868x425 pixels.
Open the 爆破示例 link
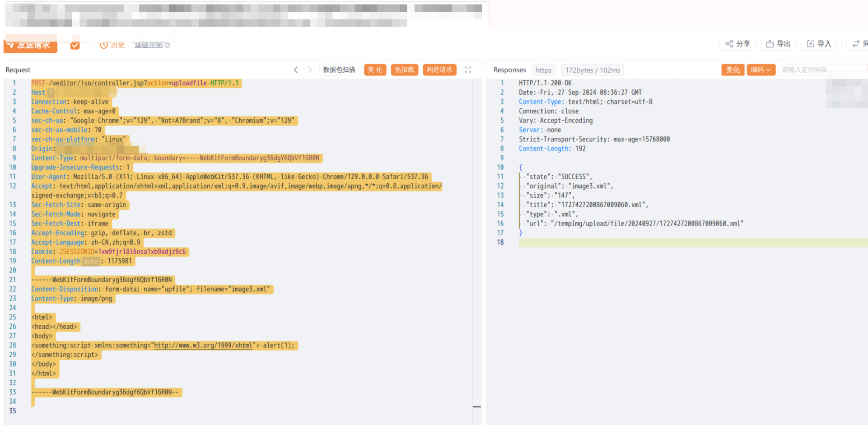point(149,45)
